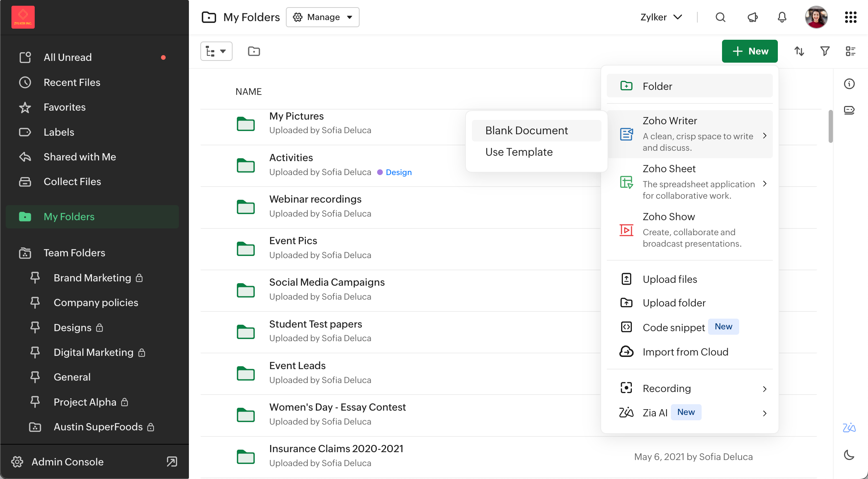Expand the Zoho Writer submenu
The width and height of the screenshot is (868, 479).
[689, 134]
